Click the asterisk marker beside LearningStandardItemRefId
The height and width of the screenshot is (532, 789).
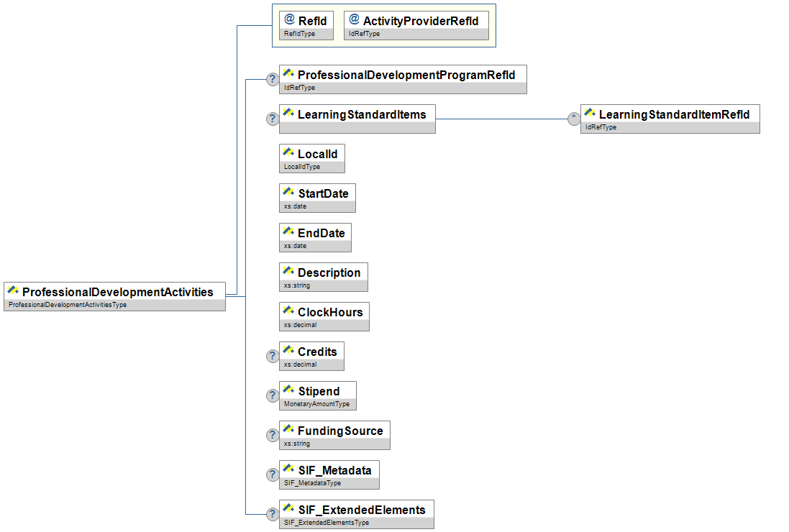point(574,119)
